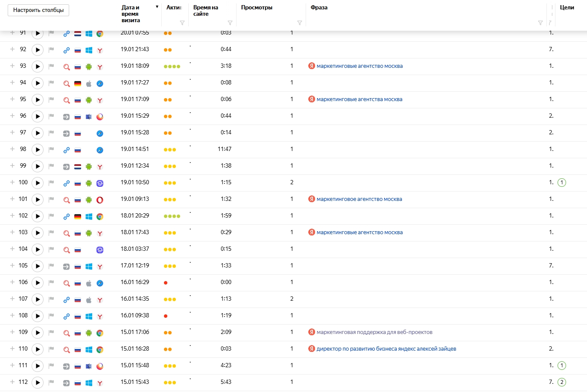Open the filter in the Фраза column header
The image size is (587, 392).
(540, 23)
